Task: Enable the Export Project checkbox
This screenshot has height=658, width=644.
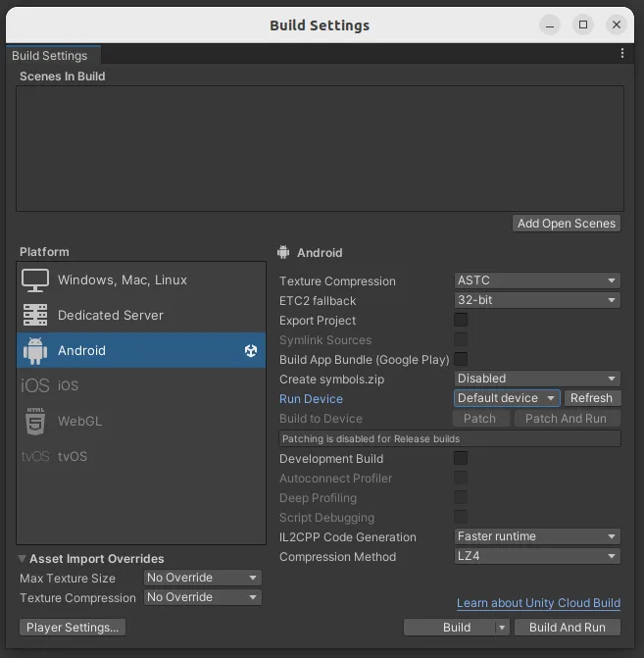Action: point(461,320)
